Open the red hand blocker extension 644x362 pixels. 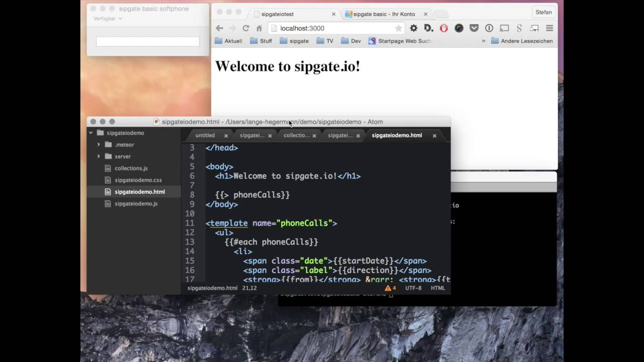(x=444, y=28)
